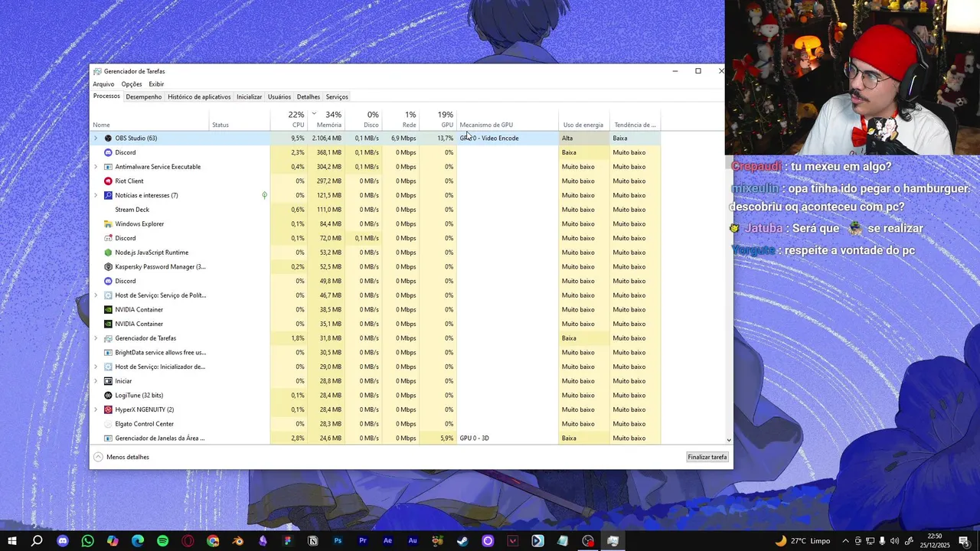980x551 pixels.
Task: Click Finalizar tarefa button
Action: pyautogui.click(x=707, y=457)
